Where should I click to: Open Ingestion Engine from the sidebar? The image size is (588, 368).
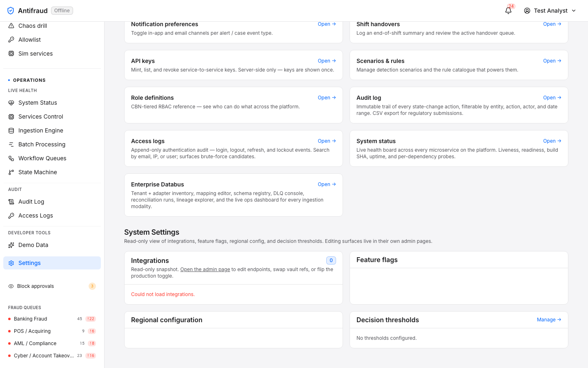[x=52, y=130]
